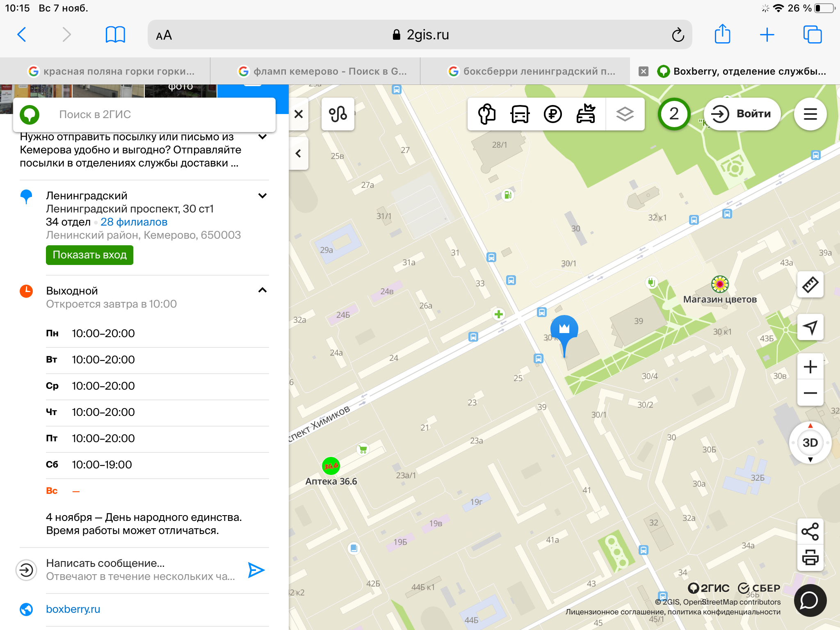Image resolution: width=840 pixels, height=630 pixels.
Task: Click the login arrow icon beside message
Action: pyautogui.click(x=26, y=570)
